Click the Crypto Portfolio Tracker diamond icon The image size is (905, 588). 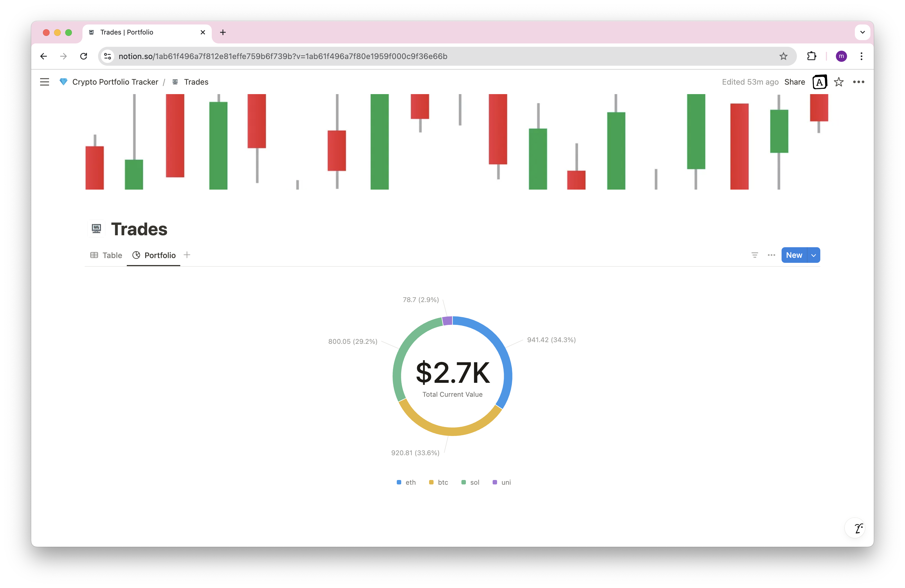[64, 82]
